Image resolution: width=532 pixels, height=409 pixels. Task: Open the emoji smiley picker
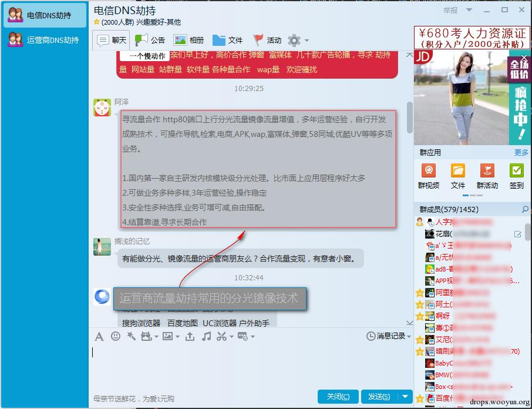116,336
